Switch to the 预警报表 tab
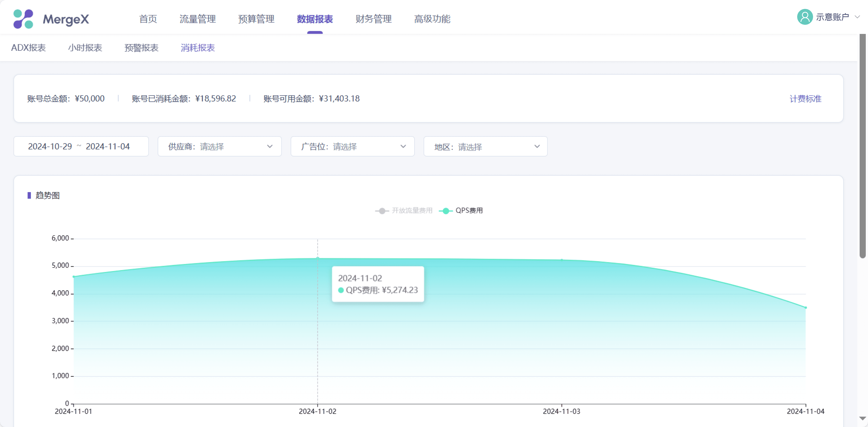 (141, 48)
